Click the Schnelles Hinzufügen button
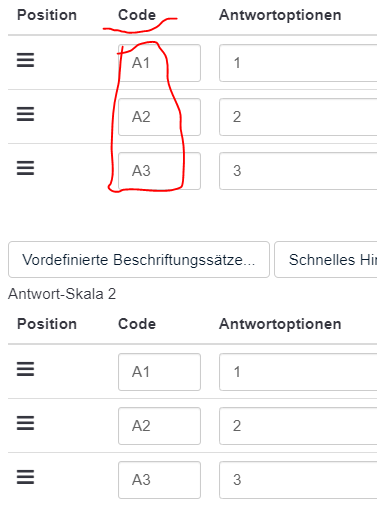 coord(326,260)
